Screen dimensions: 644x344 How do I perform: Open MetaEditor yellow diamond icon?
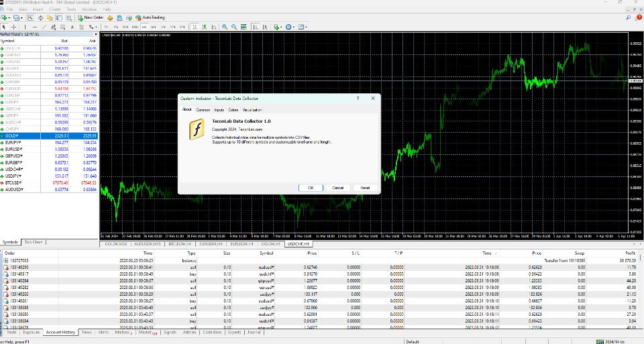109,17
